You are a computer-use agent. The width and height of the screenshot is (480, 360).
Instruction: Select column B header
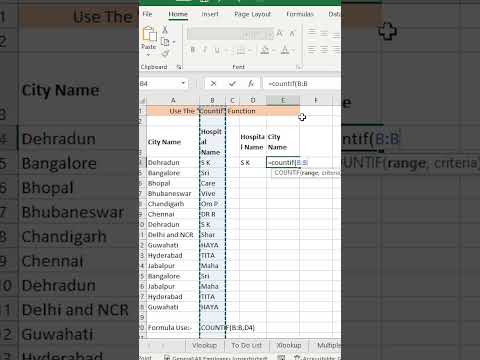click(x=212, y=100)
